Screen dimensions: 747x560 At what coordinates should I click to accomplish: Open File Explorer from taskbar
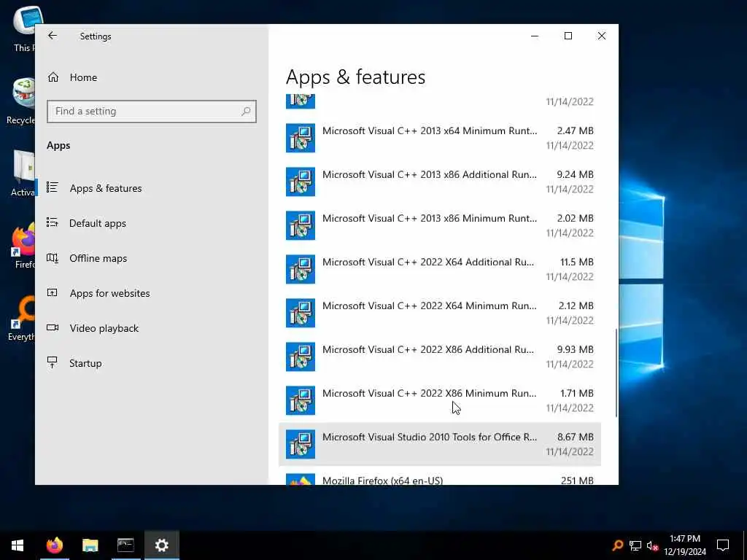click(x=90, y=545)
